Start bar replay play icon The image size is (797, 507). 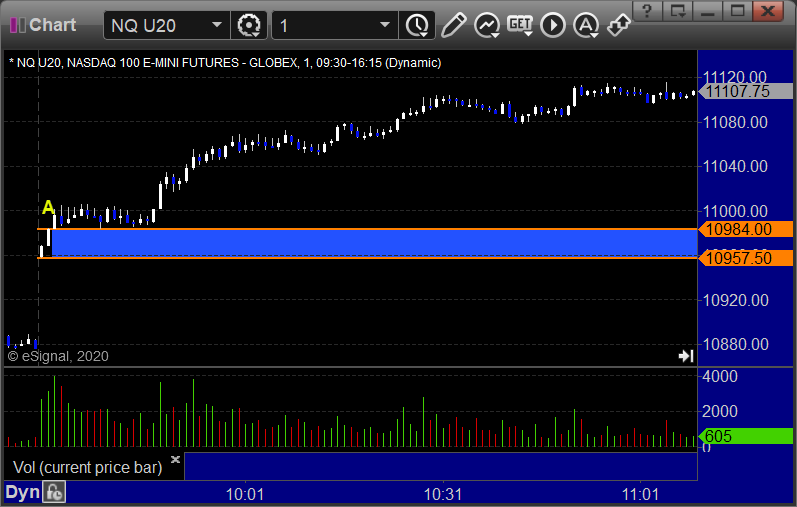tap(553, 25)
